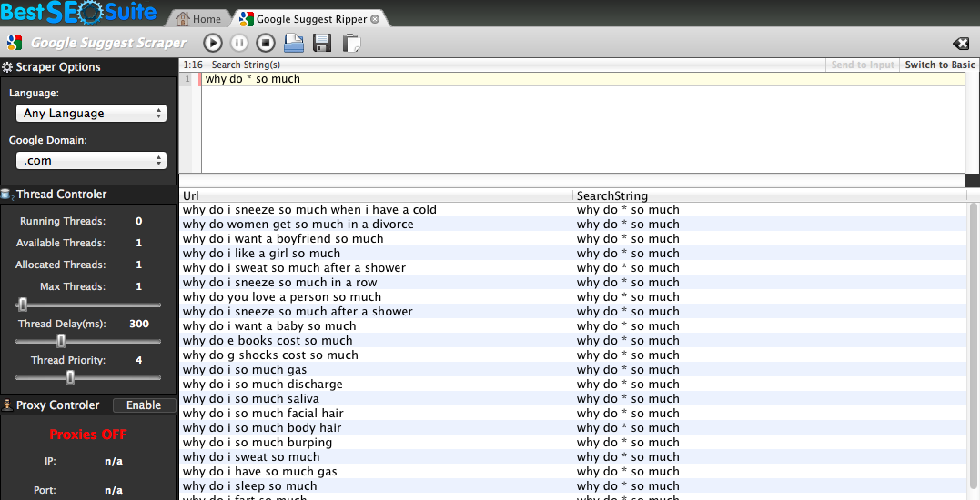The width and height of the screenshot is (980, 500).
Task: Copy results with the clipboard icon
Action: 351,43
